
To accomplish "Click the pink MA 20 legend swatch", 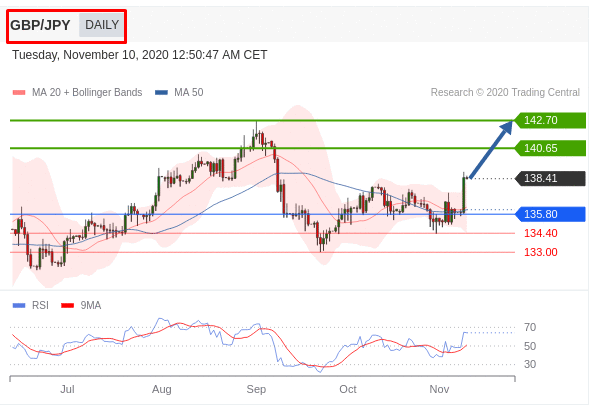I will point(19,92).
